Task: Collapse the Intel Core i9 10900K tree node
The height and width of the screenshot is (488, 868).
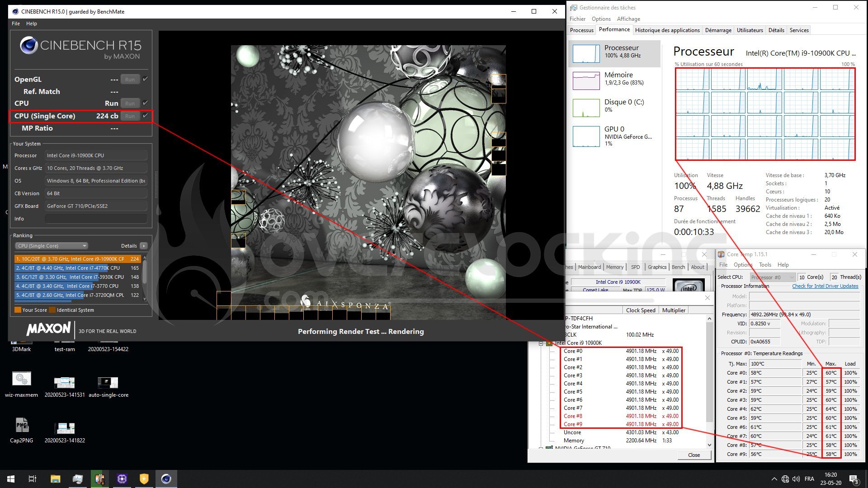Action: (x=541, y=343)
